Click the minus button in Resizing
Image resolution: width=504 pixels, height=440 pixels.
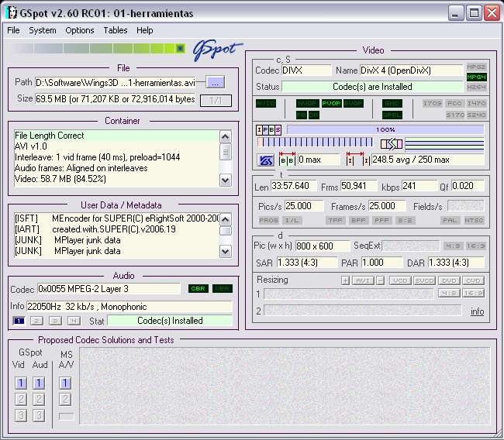pyautogui.click(x=380, y=280)
